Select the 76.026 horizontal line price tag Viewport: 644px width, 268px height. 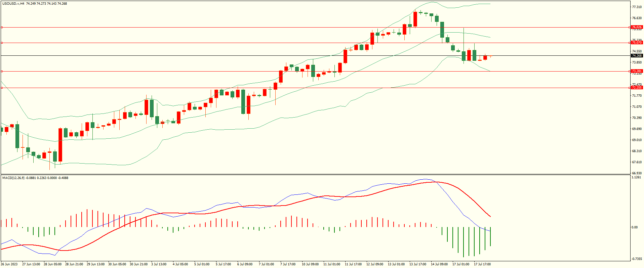click(x=637, y=27)
